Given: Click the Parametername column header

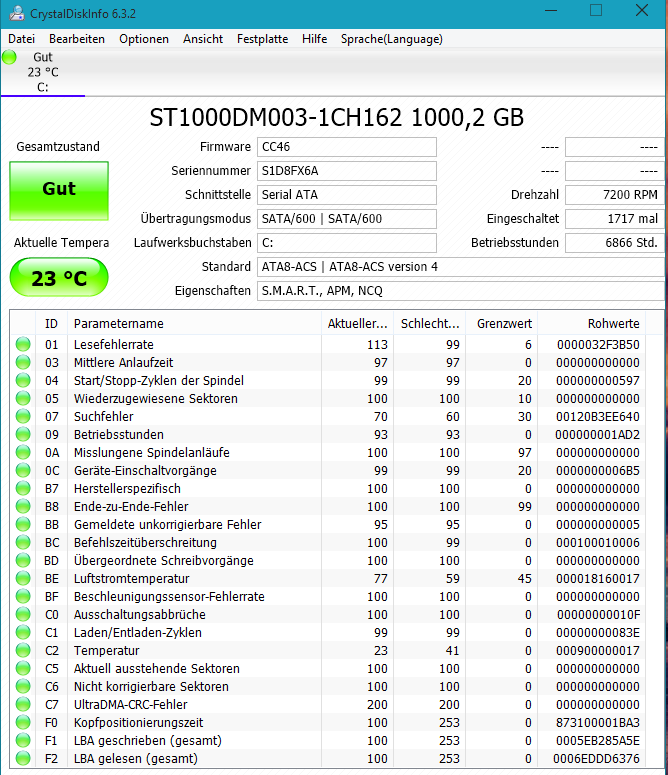Looking at the screenshot, I should tap(195, 323).
